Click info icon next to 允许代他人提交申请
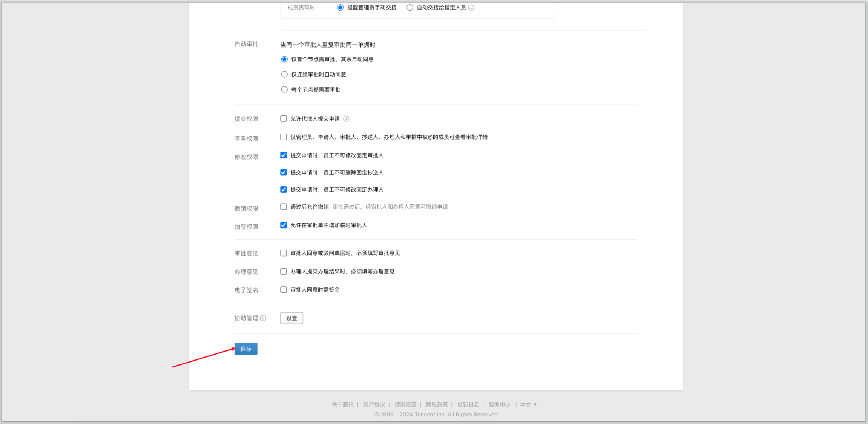Image resolution: width=868 pixels, height=424 pixels. point(346,119)
